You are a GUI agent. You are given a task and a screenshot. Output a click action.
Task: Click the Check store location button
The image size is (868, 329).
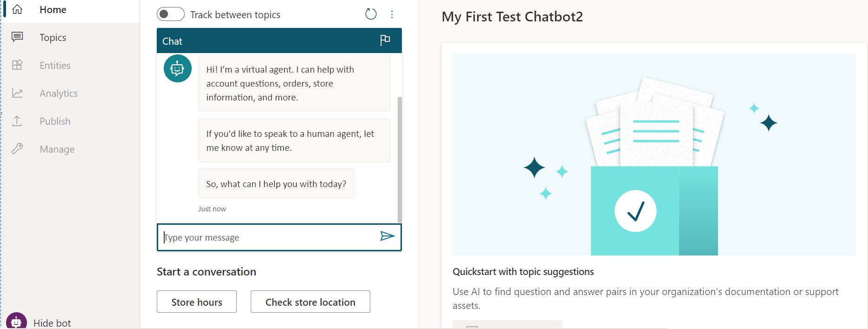pos(310,302)
